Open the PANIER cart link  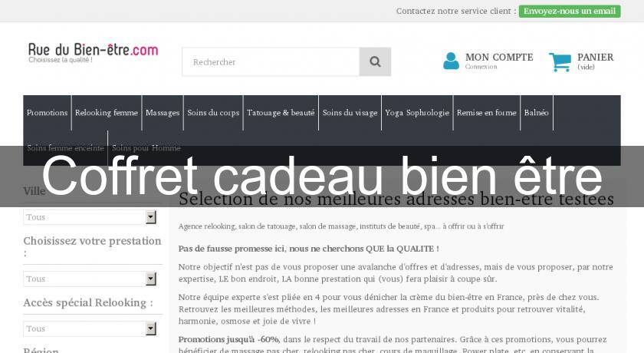(x=595, y=61)
